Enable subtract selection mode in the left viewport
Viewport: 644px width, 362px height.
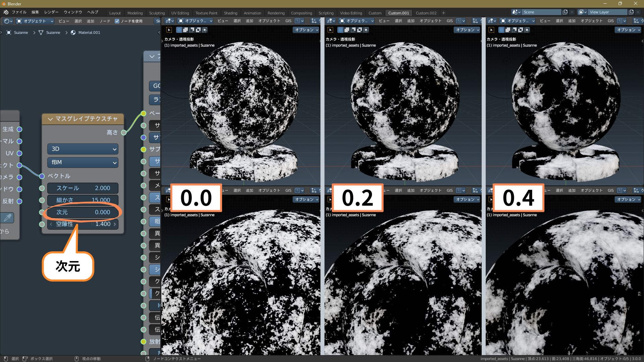[x=192, y=30]
